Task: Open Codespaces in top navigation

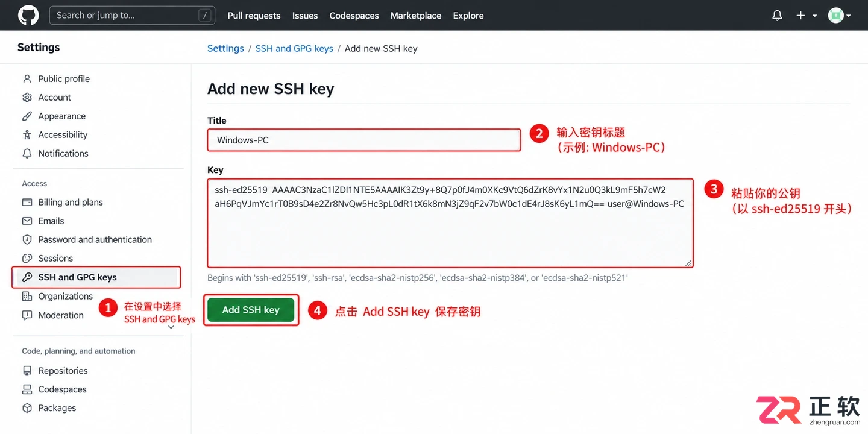Action: coord(354,16)
